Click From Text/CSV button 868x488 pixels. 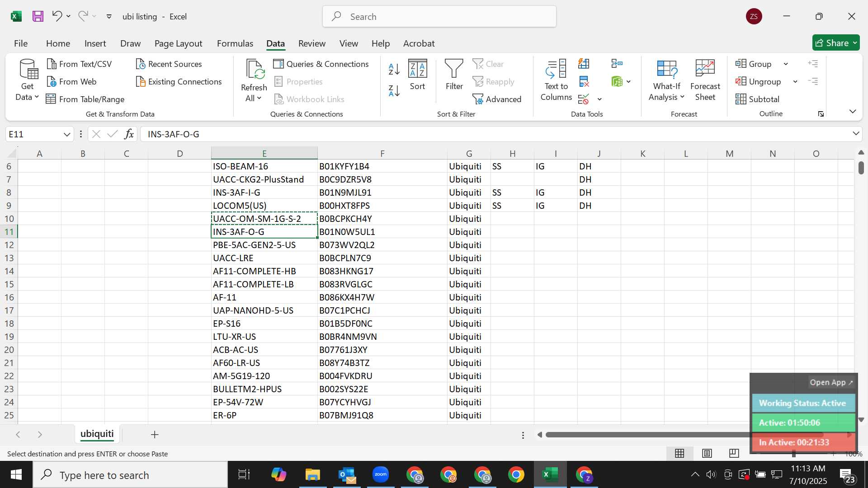coord(80,64)
